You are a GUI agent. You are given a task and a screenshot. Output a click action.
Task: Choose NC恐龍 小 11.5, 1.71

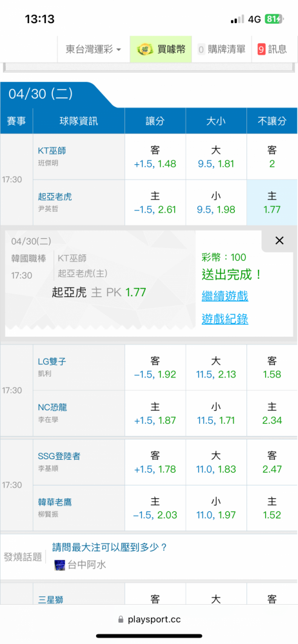click(x=216, y=413)
